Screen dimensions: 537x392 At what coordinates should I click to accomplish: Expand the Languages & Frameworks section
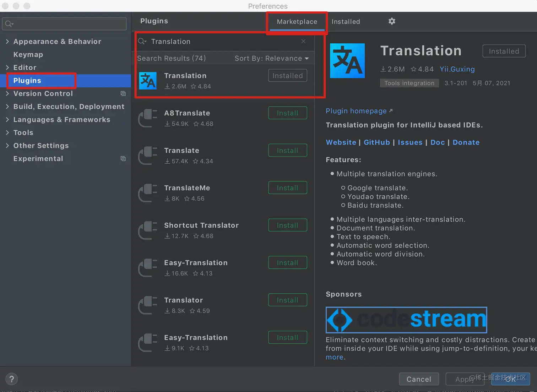coord(8,120)
